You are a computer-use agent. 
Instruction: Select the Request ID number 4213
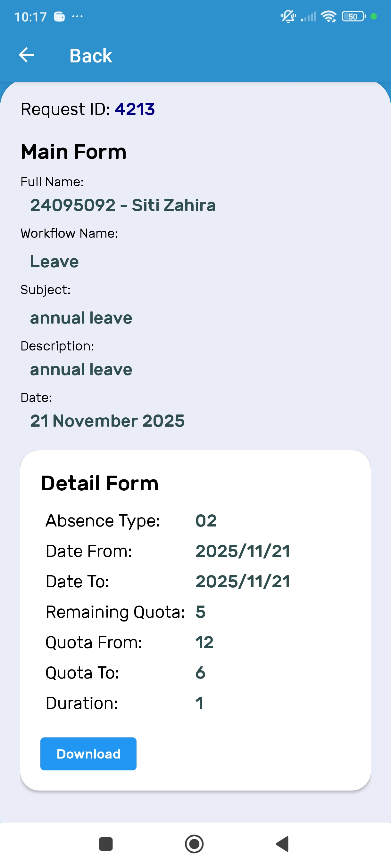coord(135,109)
